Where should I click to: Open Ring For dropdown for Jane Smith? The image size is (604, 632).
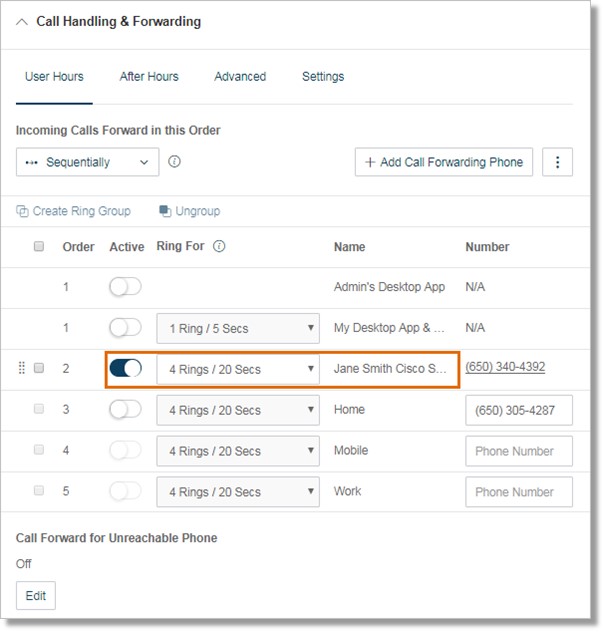[x=238, y=369]
